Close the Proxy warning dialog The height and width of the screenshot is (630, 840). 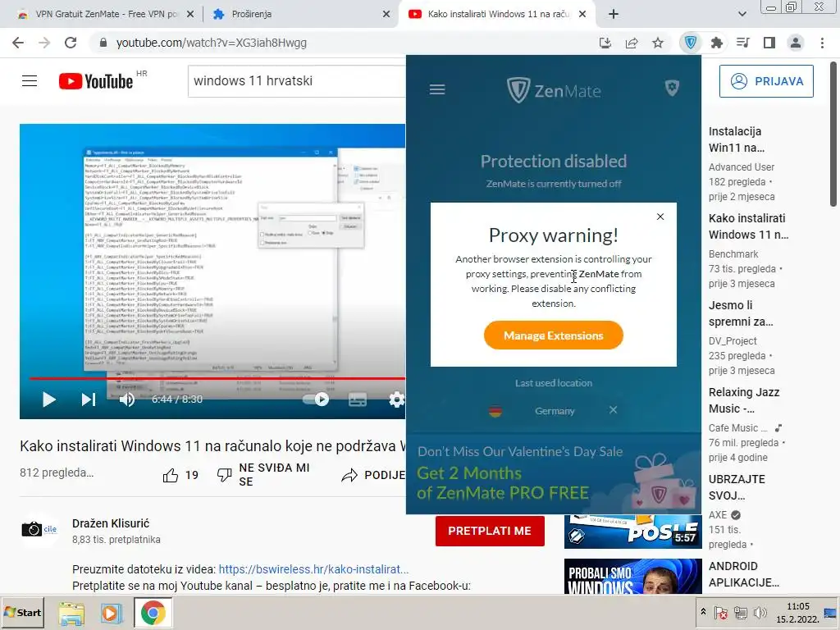(x=660, y=217)
